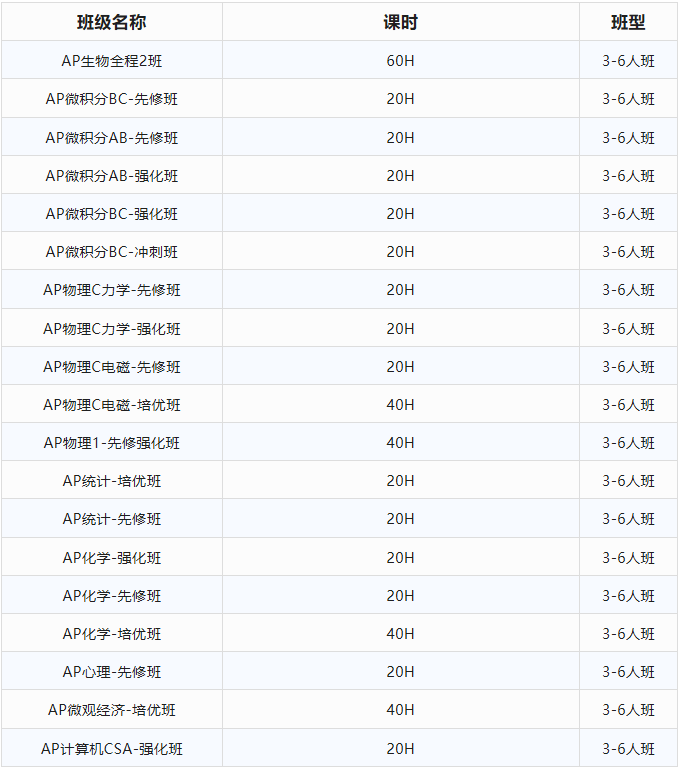Click the AP心理-先修班 entry
The height and width of the screenshot is (770, 680).
(x=112, y=672)
